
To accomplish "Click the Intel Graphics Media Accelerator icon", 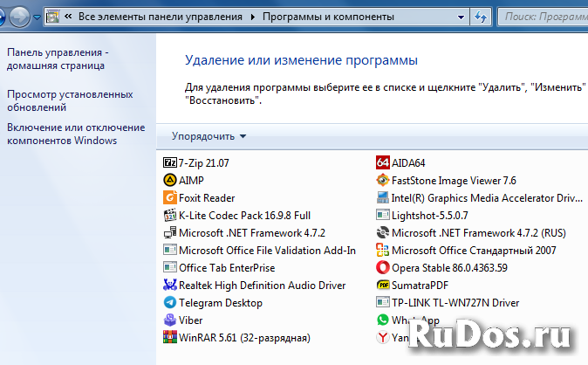I will point(383,197).
